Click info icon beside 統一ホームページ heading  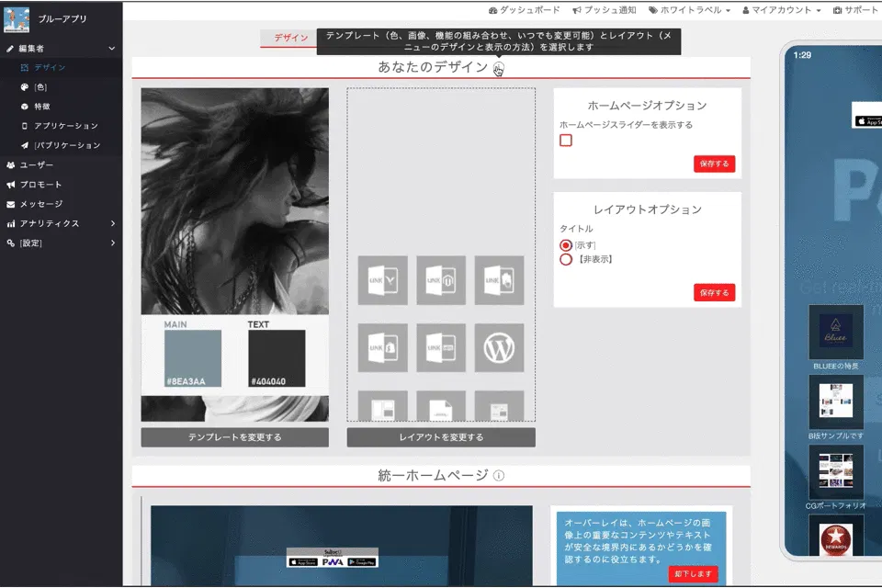[x=499, y=476]
